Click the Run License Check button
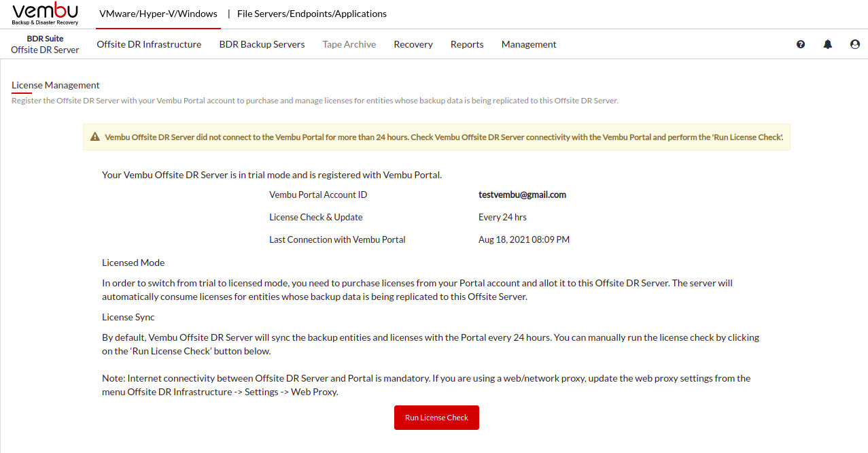868x453 pixels. pyautogui.click(x=436, y=418)
